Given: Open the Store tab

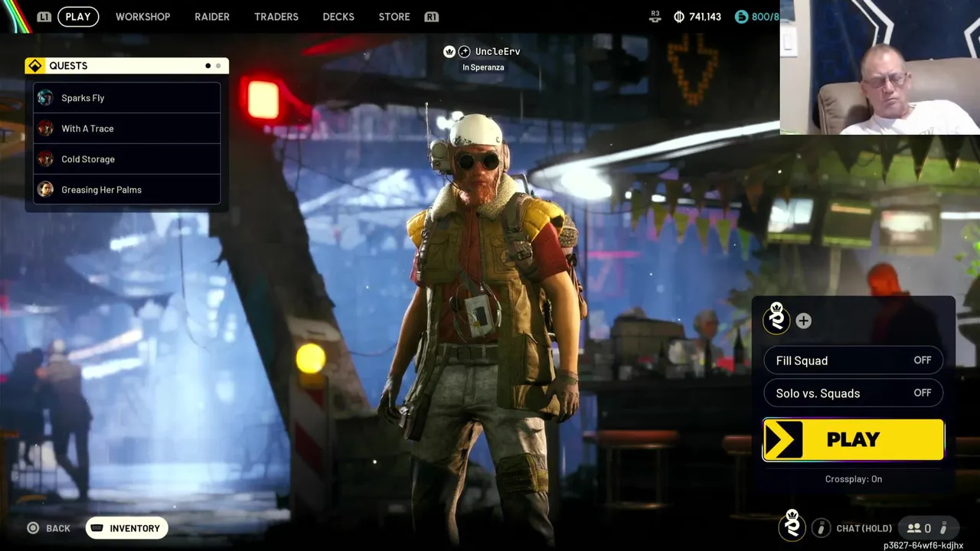Looking at the screenshot, I should tap(394, 16).
